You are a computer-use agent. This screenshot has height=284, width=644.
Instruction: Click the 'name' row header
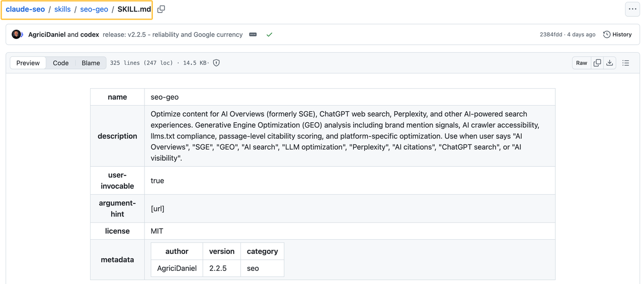click(117, 97)
